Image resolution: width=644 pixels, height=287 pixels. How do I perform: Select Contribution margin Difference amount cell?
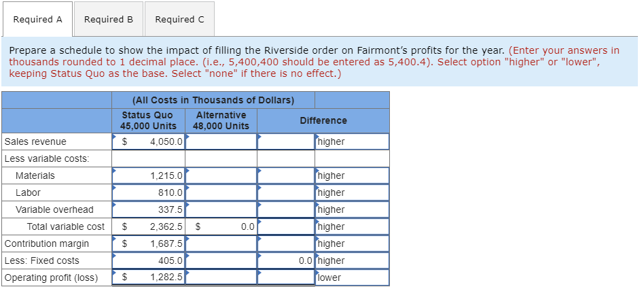tap(286, 243)
